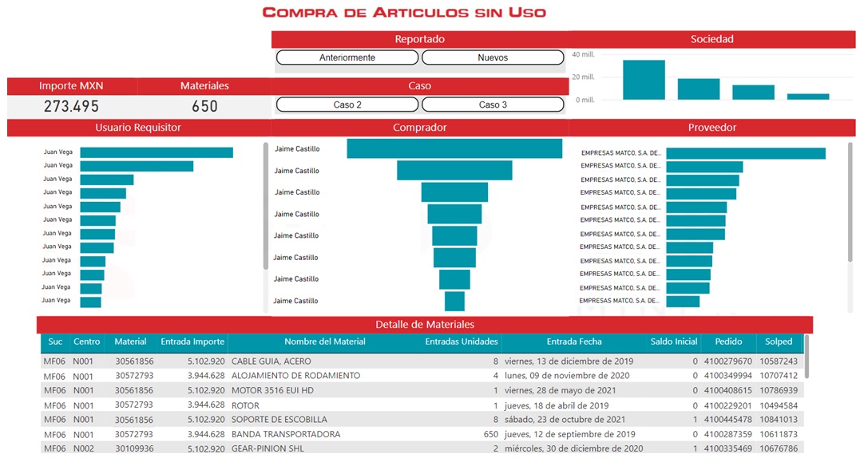Sort by the Entrada Importe column header
Viewport: 868px width, 462px height.
(x=192, y=342)
